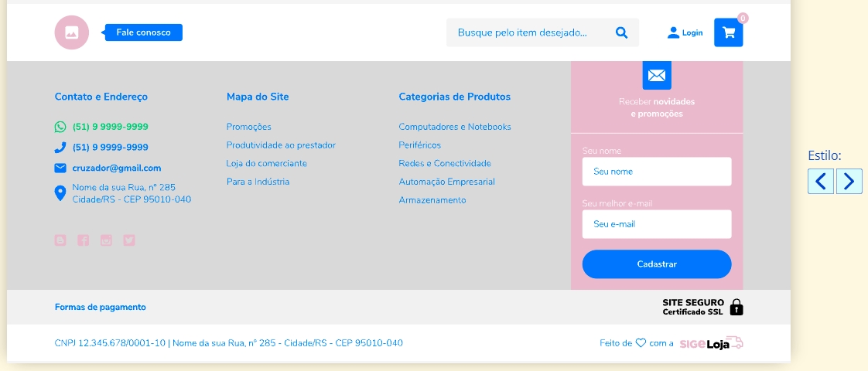Switch to previous style with left arrow
The image size is (868, 371).
point(821,182)
